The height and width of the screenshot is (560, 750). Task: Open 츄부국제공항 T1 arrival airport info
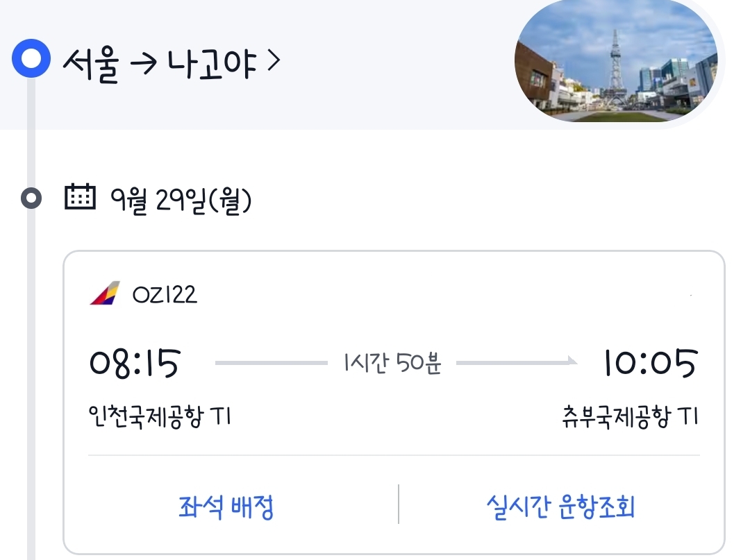(x=630, y=416)
